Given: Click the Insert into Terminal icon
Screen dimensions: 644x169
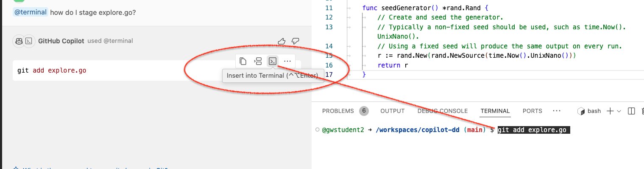Looking at the screenshot, I should coord(273,61).
